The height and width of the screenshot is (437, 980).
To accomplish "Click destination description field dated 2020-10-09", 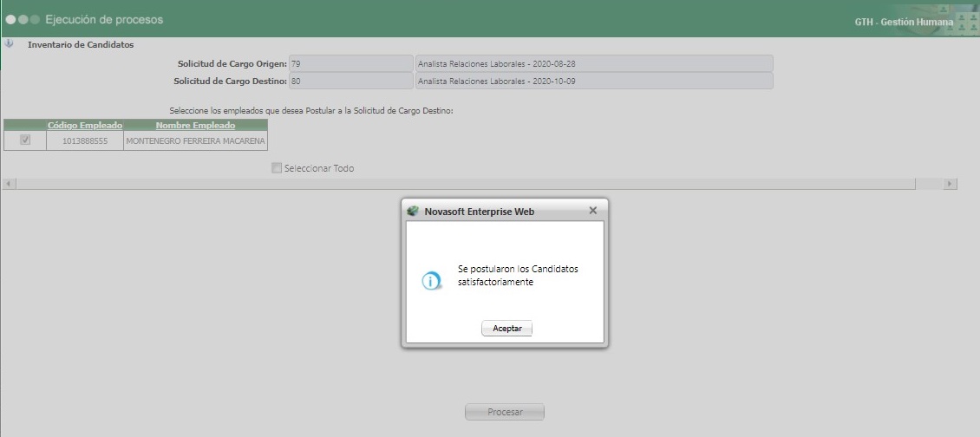I will point(594,82).
